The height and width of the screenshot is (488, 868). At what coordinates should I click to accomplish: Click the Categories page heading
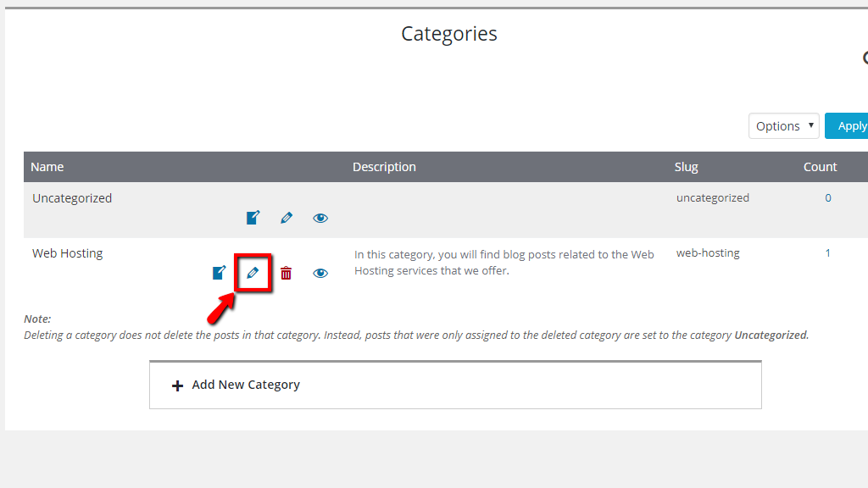point(449,34)
